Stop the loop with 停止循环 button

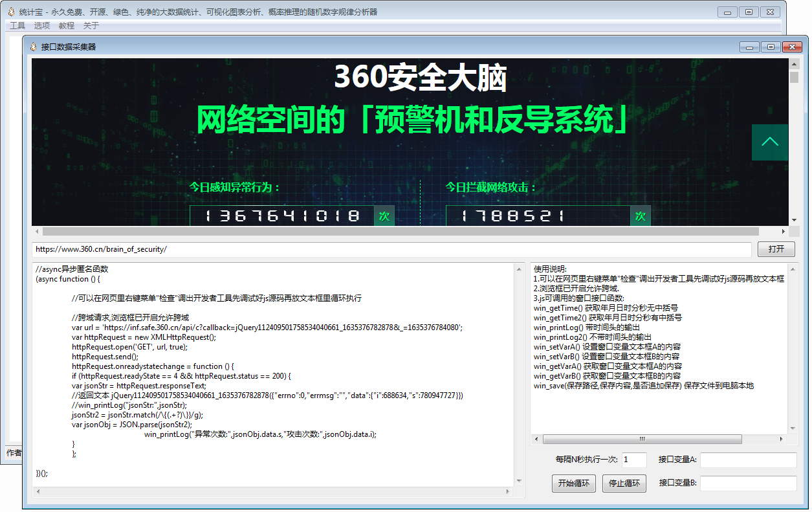point(624,484)
